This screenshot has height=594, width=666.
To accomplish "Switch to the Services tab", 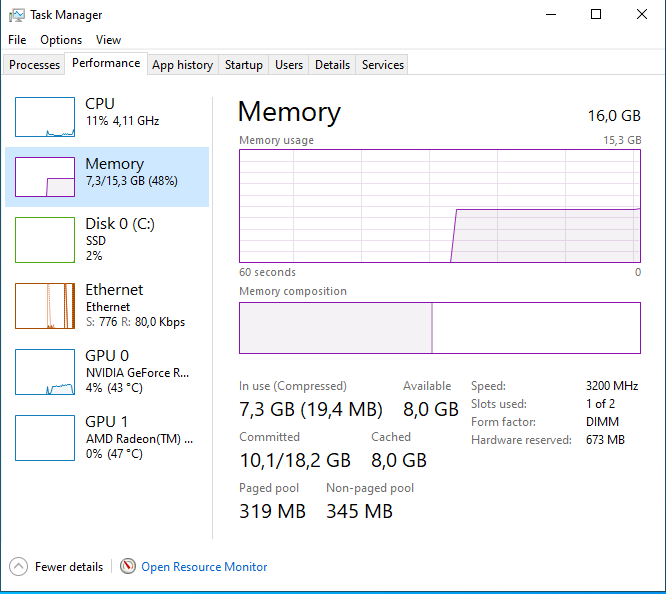I will (383, 65).
